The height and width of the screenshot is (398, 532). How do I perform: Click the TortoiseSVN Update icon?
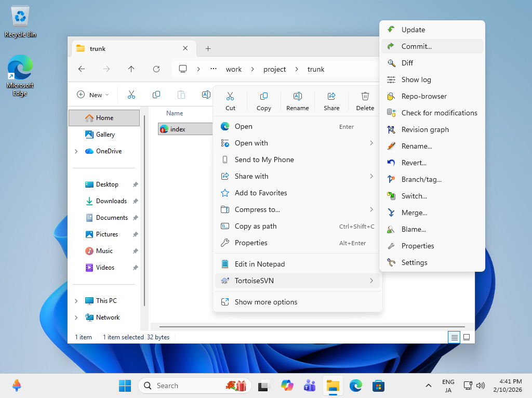point(391,30)
